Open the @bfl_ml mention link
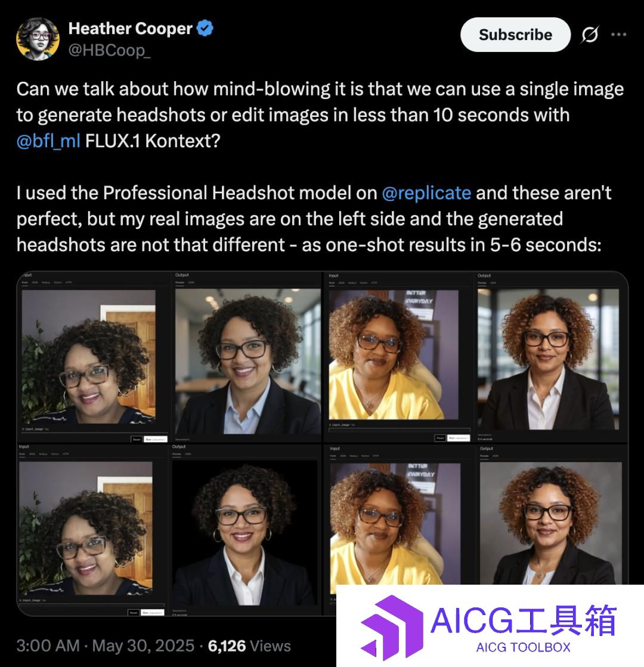Image resolution: width=644 pixels, height=667 pixels. 48,141
